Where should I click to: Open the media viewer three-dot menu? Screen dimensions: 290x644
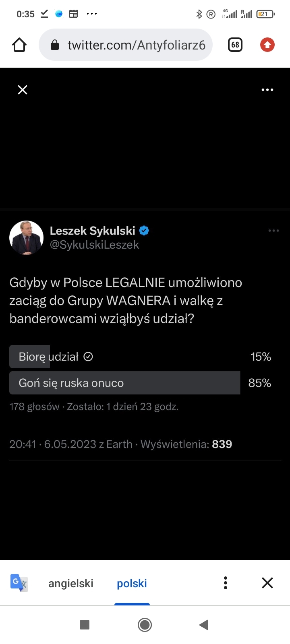[x=267, y=90]
